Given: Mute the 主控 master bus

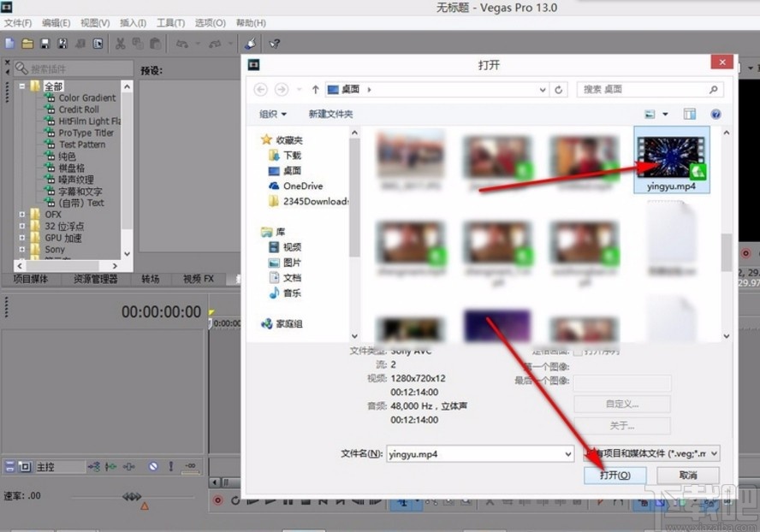Looking at the screenshot, I should pyautogui.click(x=153, y=467).
